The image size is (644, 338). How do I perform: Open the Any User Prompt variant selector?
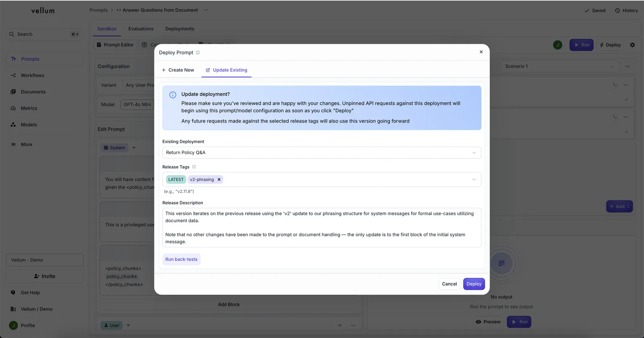[139, 85]
